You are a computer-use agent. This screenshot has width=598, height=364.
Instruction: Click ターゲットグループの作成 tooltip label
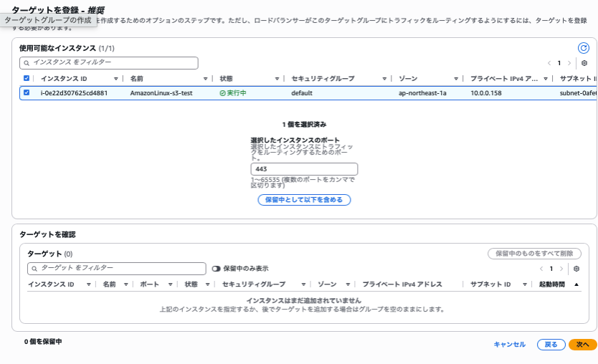tap(48, 20)
